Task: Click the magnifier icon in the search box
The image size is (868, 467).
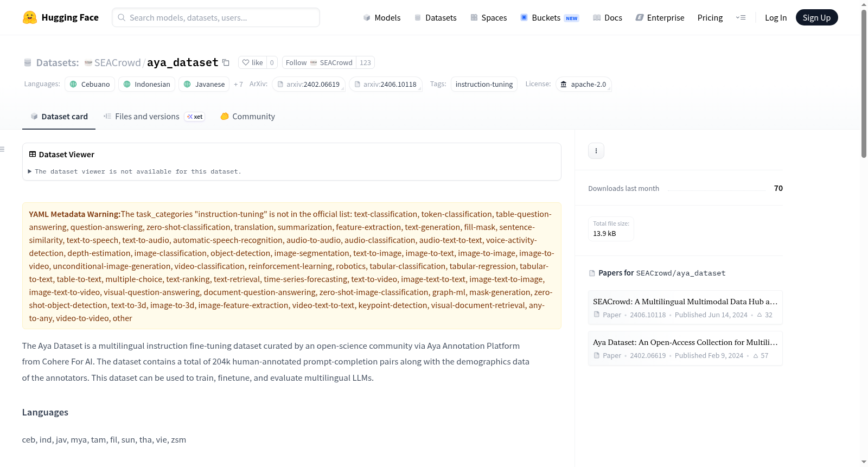Action: click(x=122, y=17)
